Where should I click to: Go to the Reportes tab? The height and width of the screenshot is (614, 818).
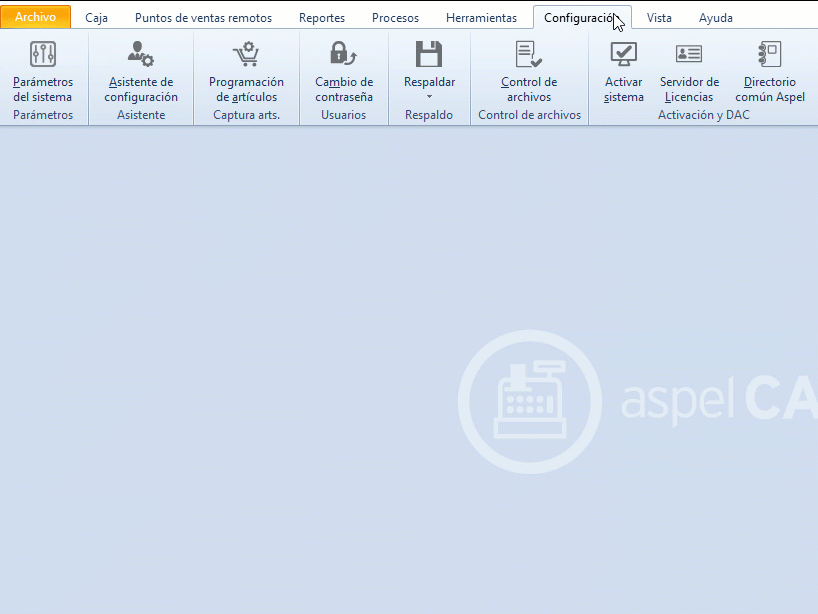322,18
